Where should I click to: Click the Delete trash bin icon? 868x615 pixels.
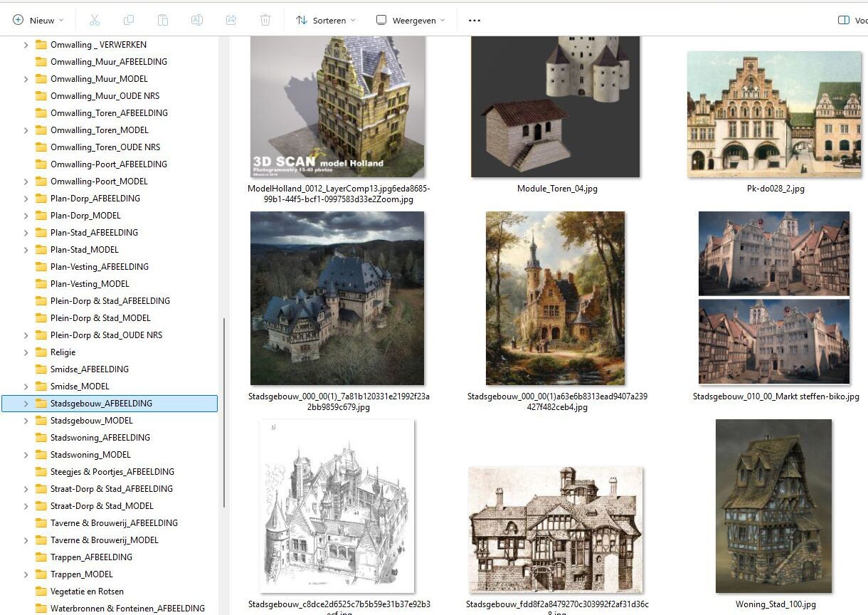point(265,21)
